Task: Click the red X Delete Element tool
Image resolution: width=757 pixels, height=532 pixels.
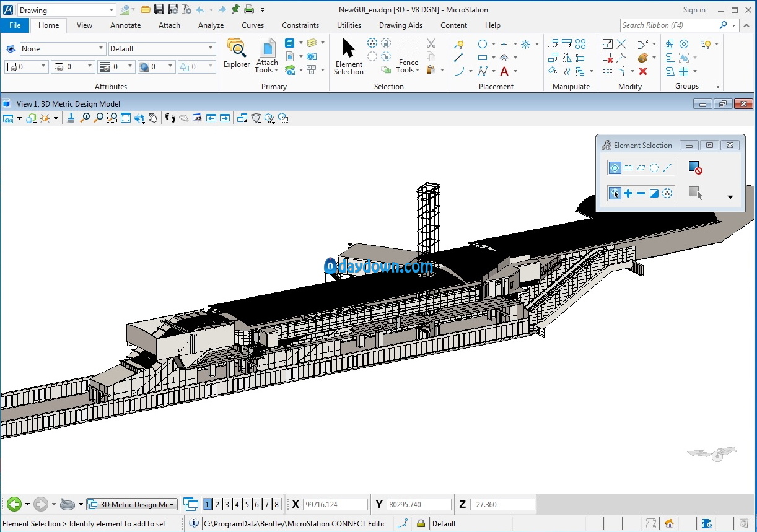Action: pos(643,71)
